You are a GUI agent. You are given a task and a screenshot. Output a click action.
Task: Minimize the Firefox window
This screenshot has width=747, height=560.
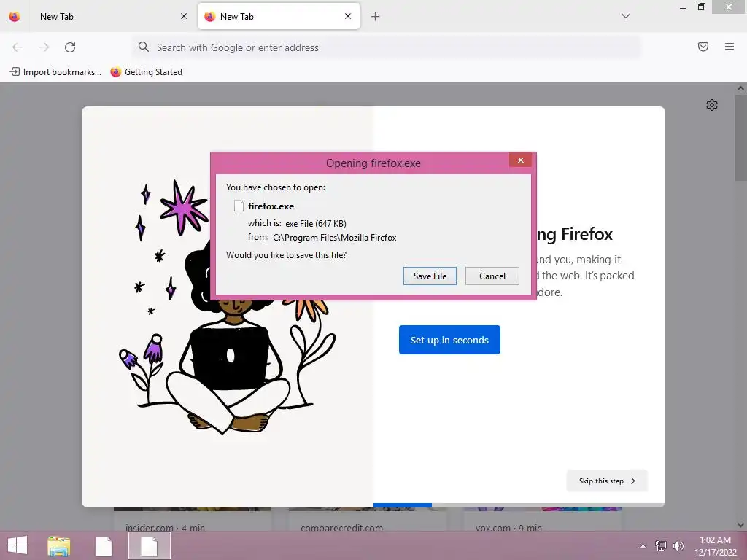pyautogui.click(x=683, y=7)
